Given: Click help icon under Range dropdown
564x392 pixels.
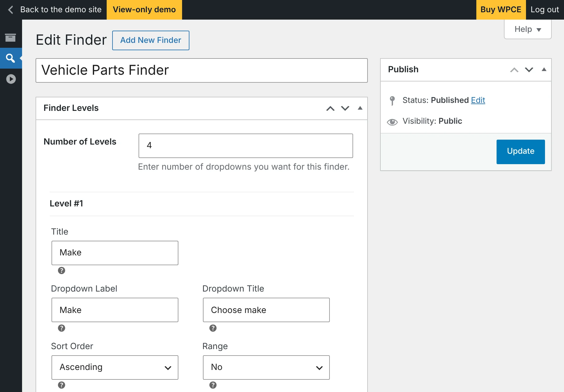Looking at the screenshot, I should point(213,385).
